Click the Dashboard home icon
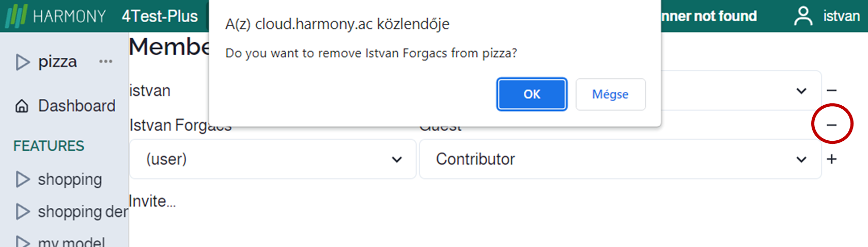 tap(22, 106)
